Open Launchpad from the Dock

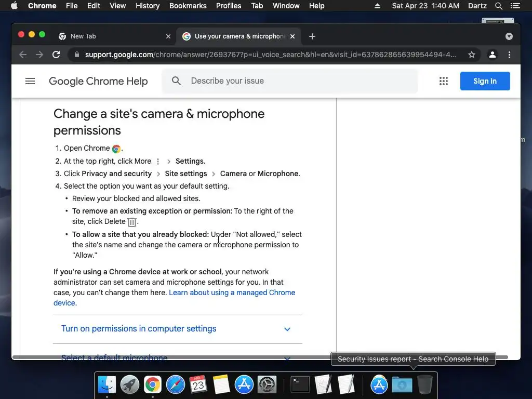(x=129, y=385)
